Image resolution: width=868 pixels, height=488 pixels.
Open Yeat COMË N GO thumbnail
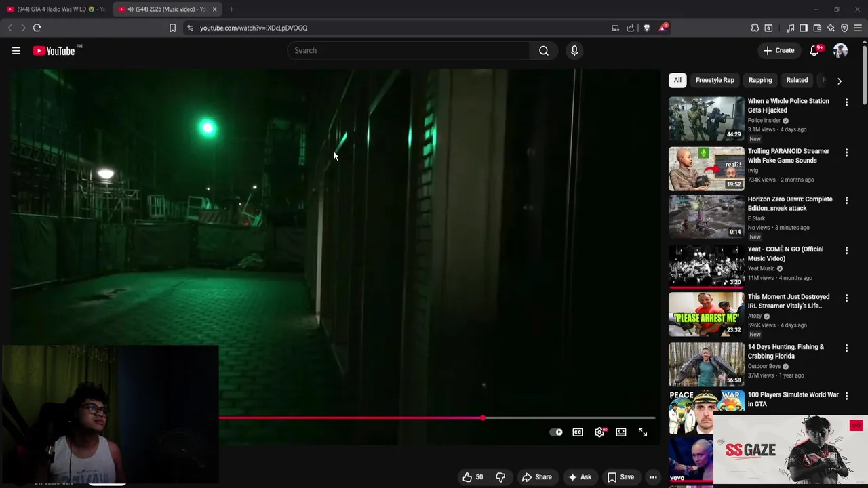tap(706, 267)
